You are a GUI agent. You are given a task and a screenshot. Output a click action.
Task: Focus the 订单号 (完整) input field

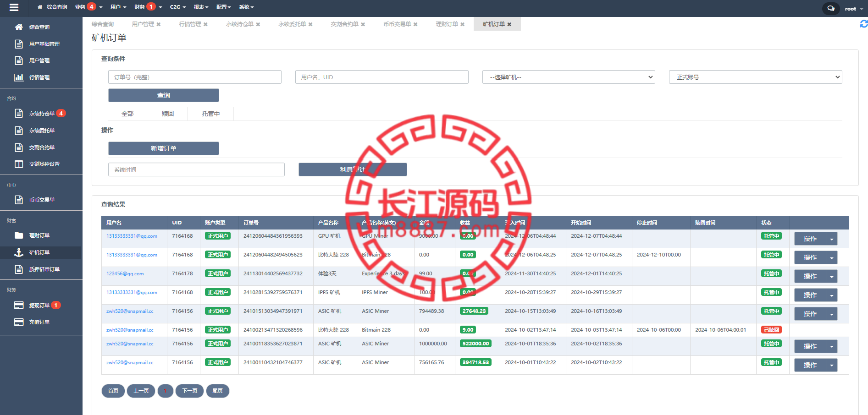[195, 77]
